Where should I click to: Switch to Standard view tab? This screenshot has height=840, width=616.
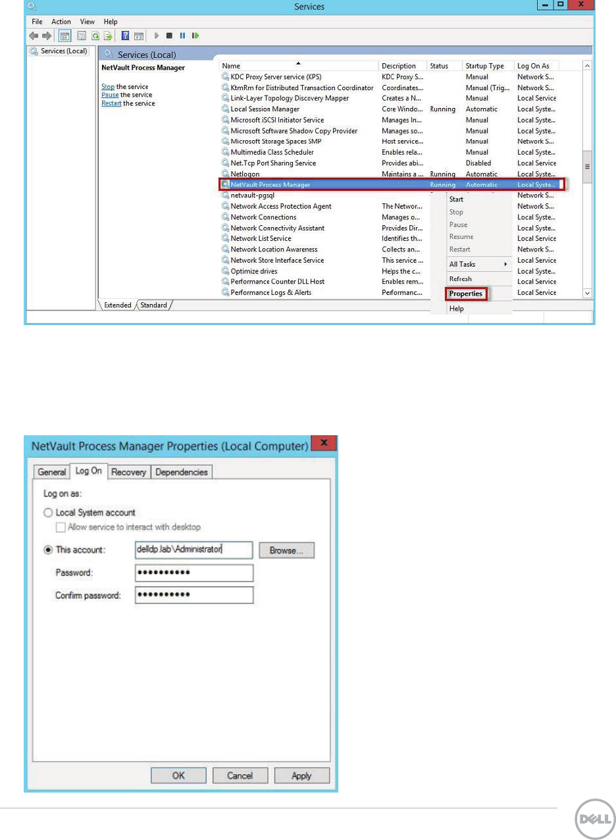pyautogui.click(x=153, y=305)
